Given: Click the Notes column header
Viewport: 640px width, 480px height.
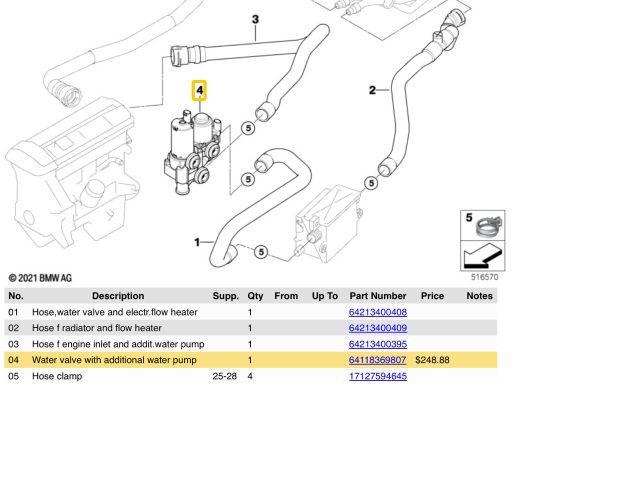Looking at the screenshot, I should point(479,296).
